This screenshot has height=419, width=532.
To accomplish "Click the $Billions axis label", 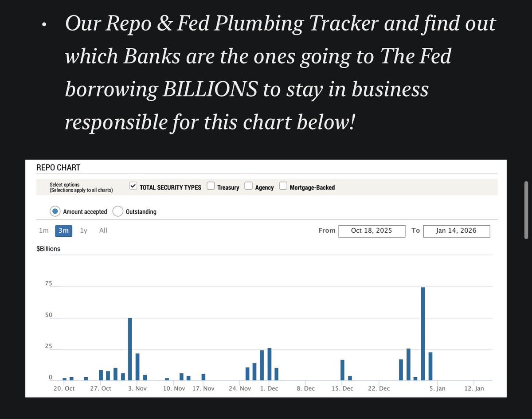I will [x=48, y=249].
